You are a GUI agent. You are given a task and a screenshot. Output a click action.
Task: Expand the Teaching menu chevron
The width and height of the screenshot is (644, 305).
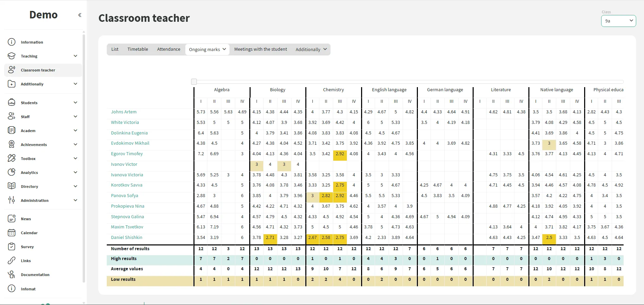tap(75, 56)
